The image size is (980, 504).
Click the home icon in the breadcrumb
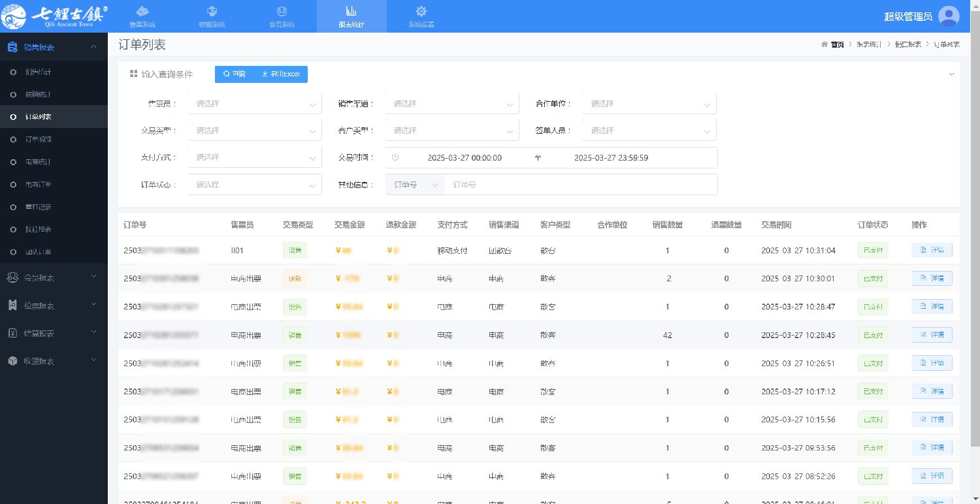pos(825,44)
